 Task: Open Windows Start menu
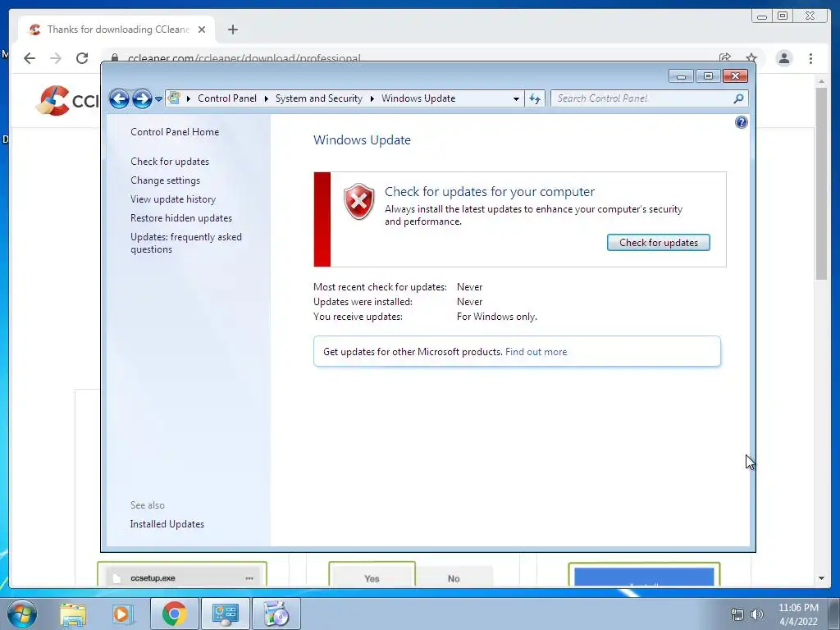coord(22,614)
